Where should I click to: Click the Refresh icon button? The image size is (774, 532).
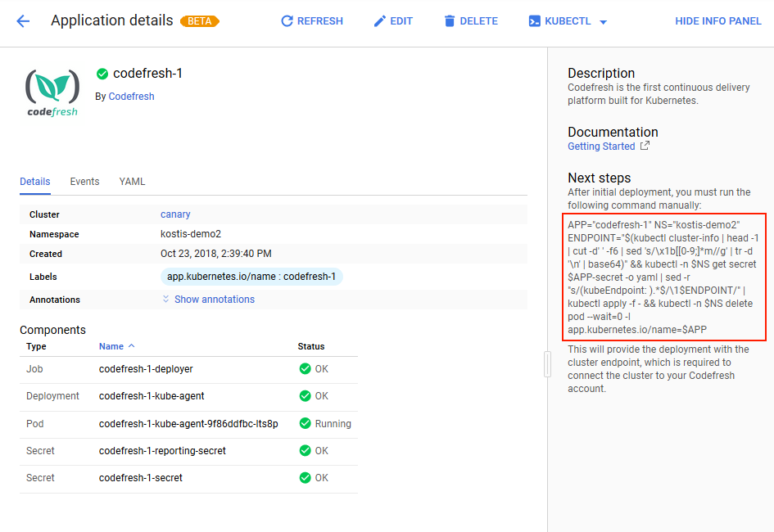coord(287,21)
